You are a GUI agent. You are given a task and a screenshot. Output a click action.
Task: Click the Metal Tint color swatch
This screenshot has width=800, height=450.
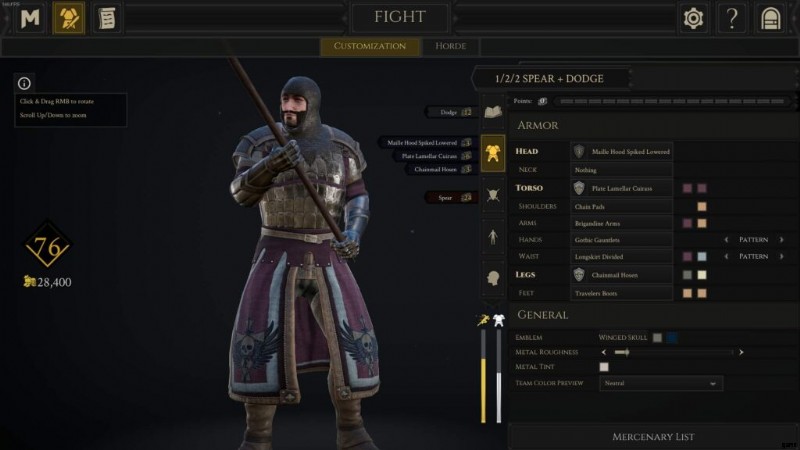[604, 367]
